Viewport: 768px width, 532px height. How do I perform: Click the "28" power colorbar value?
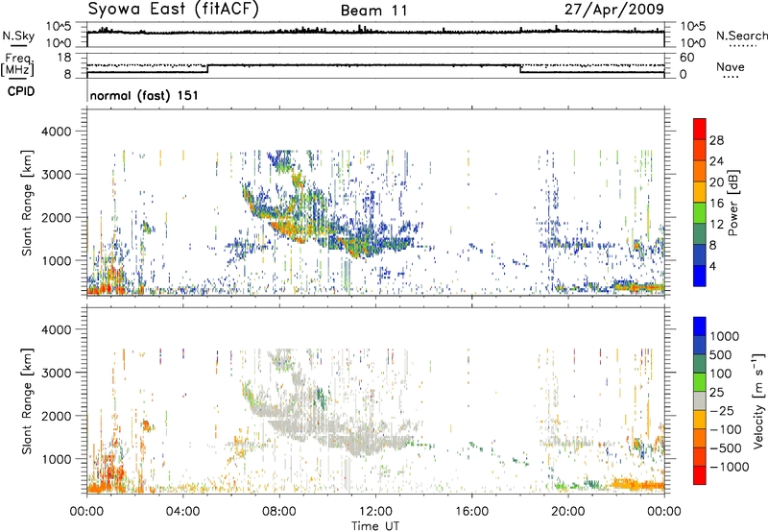point(716,140)
